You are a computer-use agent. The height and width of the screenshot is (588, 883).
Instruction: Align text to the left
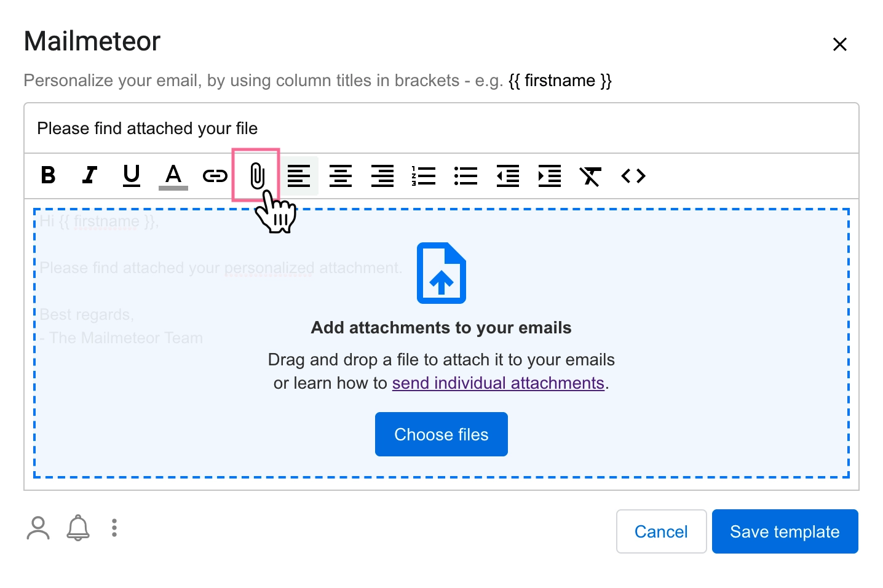[300, 176]
